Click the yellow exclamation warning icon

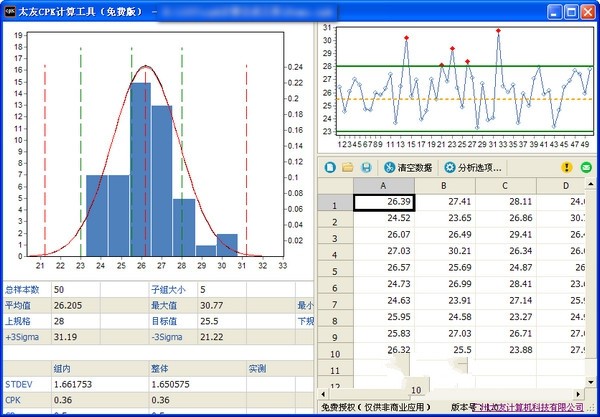point(566,167)
